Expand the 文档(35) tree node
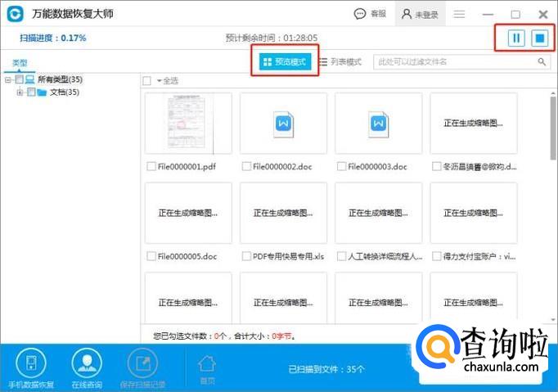Viewport: 558px width, 392px height. coord(20,92)
